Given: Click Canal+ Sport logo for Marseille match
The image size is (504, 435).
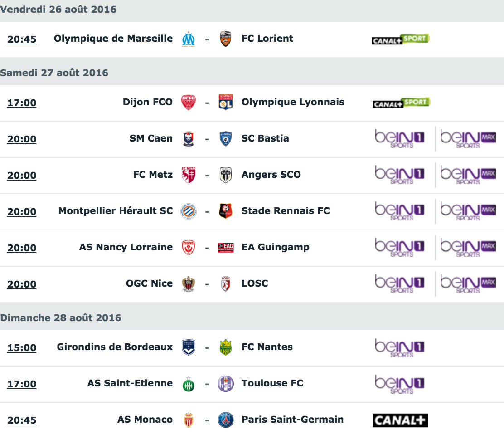Looking at the screenshot, I should 401,39.
